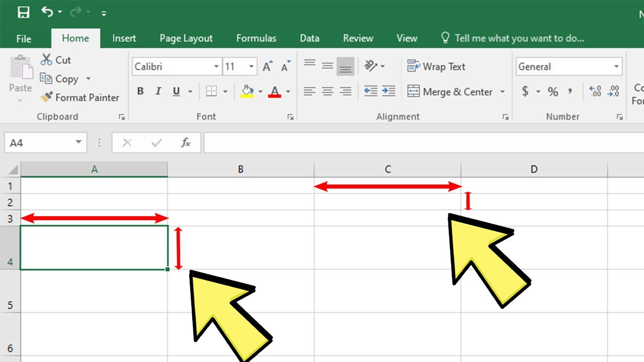Select Align Left icon
The image size is (644, 362).
[309, 92]
